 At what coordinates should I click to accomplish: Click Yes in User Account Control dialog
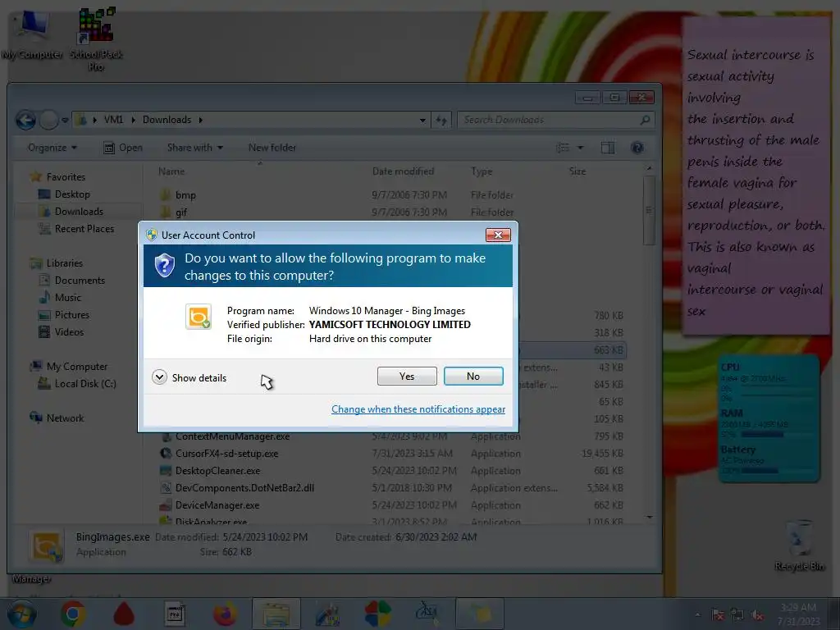tap(407, 376)
